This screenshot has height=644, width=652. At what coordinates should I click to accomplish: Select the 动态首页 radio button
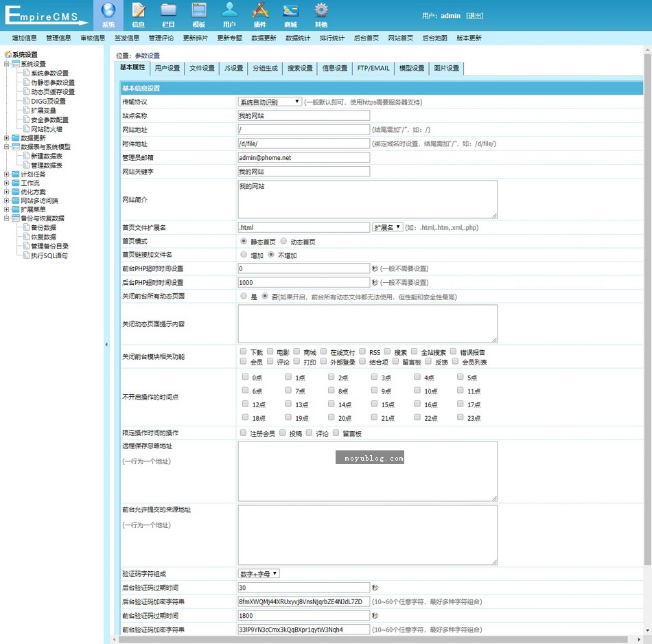pos(283,241)
